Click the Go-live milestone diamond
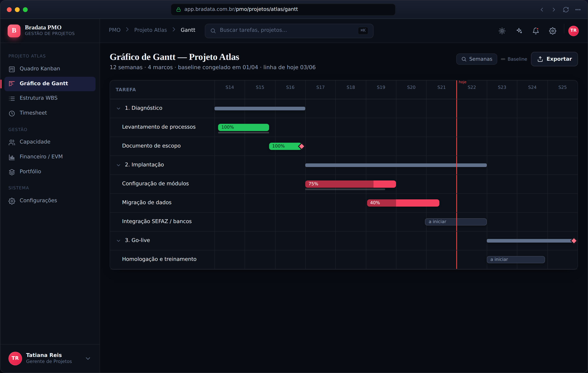This screenshot has width=588, height=373. point(574,241)
